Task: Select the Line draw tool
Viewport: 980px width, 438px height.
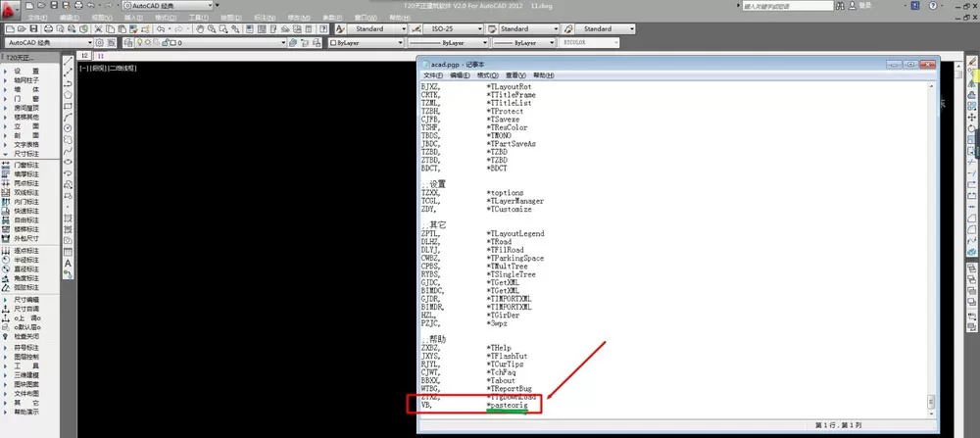Action: click(x=69, y=61)
